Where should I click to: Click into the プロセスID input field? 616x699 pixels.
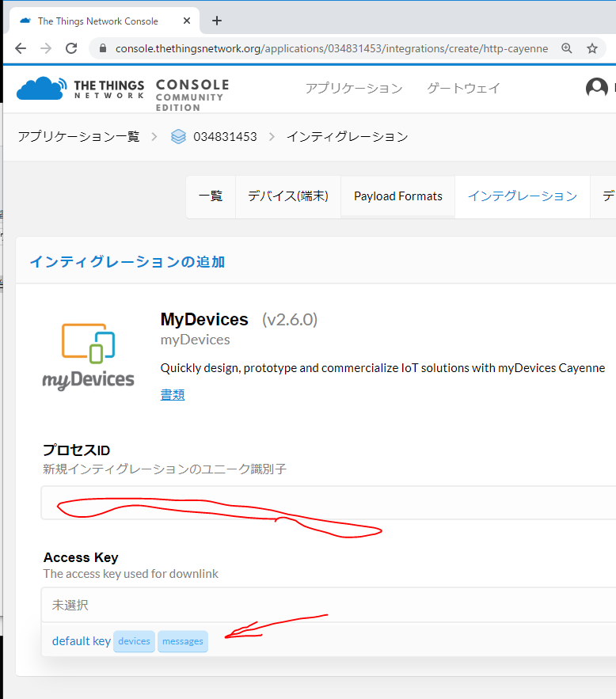tap(329, 503)
